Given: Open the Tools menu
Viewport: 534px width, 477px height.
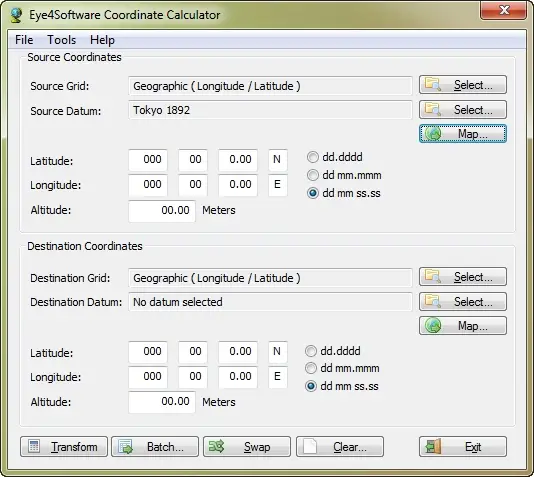Looking at the screenshot, I should pos(61,40).
